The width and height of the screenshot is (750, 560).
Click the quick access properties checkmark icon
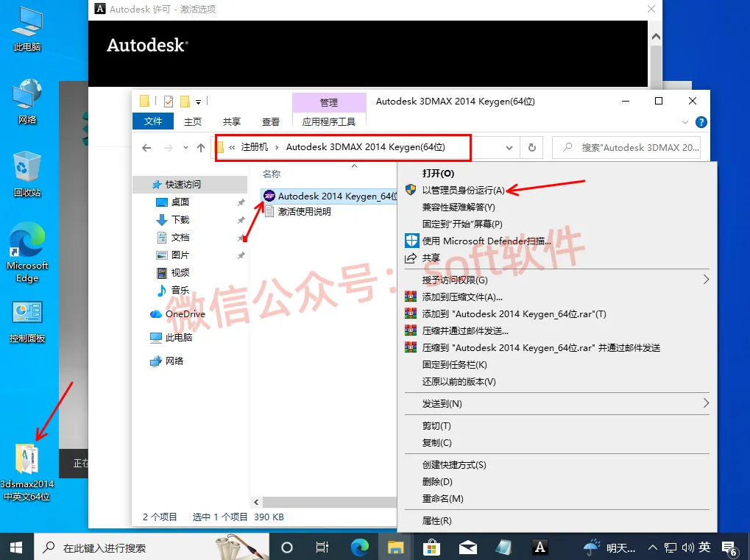169,102
